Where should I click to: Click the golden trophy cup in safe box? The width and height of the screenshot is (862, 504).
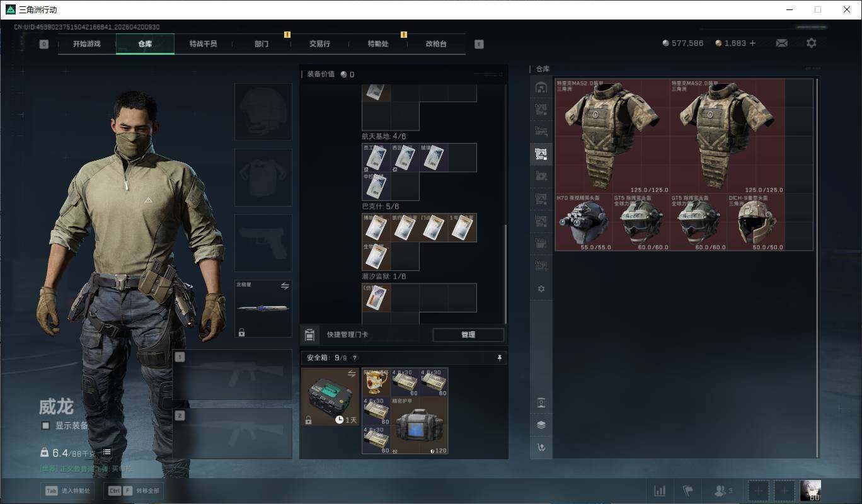pos(376,382)
